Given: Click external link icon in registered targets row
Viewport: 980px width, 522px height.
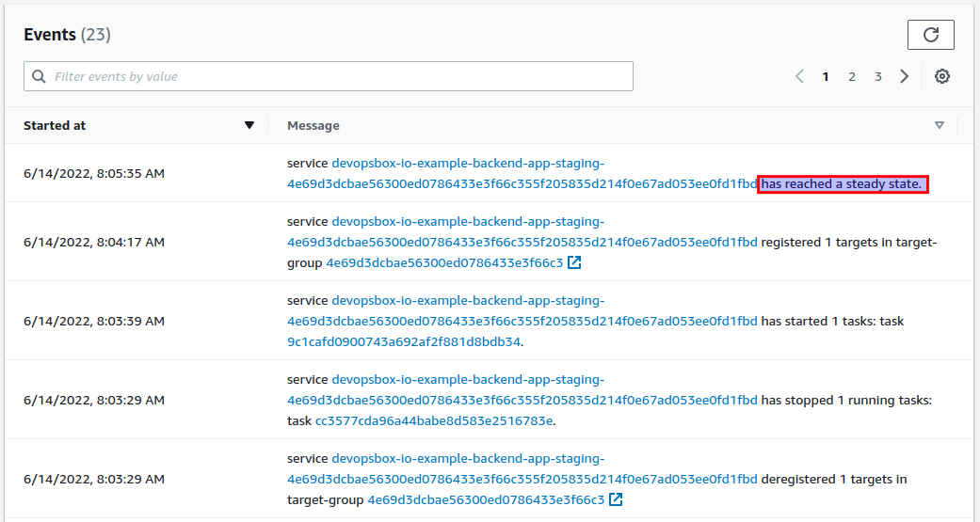Looking at the screenshot, I should coord(574,263).
